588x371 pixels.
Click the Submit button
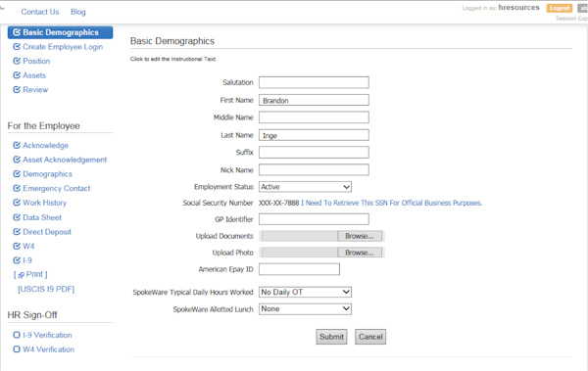[x=331, y=337]
